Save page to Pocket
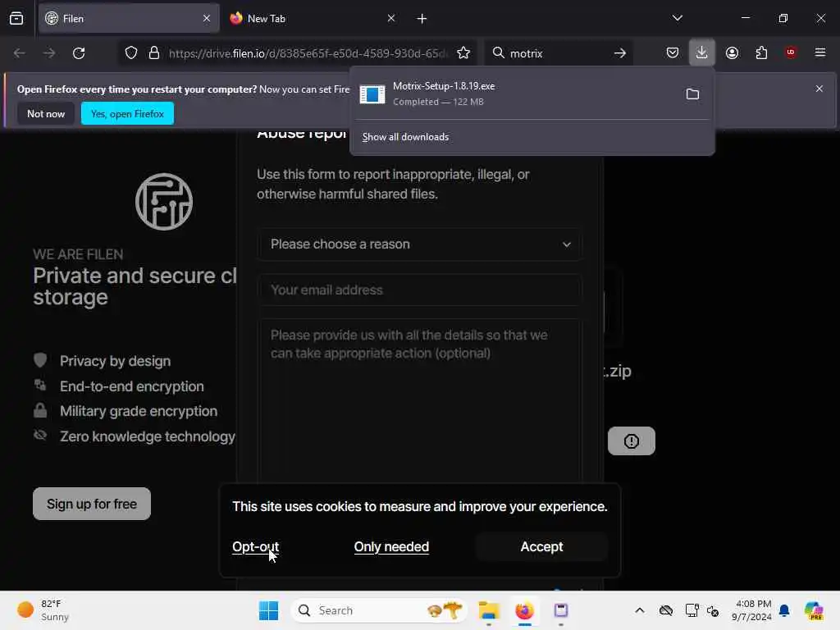The image size is (840, 630). point(673,52)
